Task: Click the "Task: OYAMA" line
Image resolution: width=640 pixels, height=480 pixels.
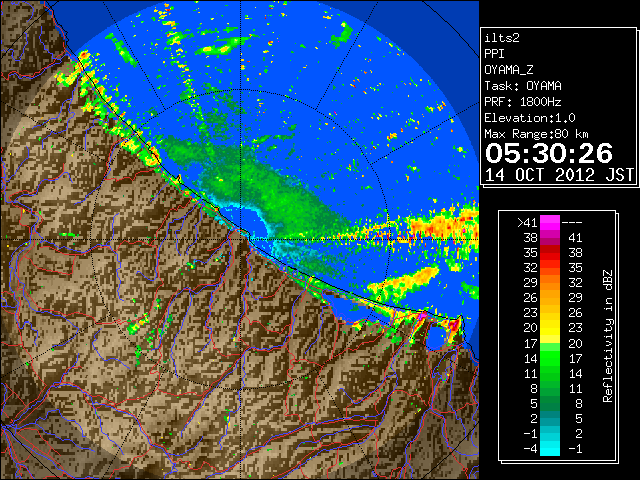Action: [523, 86]
